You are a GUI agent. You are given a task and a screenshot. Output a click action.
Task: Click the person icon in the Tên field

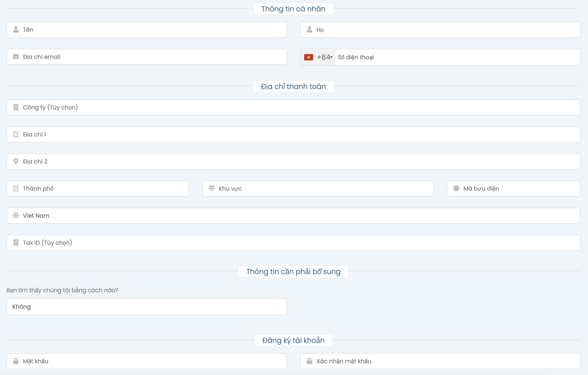[x=16, y=30]
